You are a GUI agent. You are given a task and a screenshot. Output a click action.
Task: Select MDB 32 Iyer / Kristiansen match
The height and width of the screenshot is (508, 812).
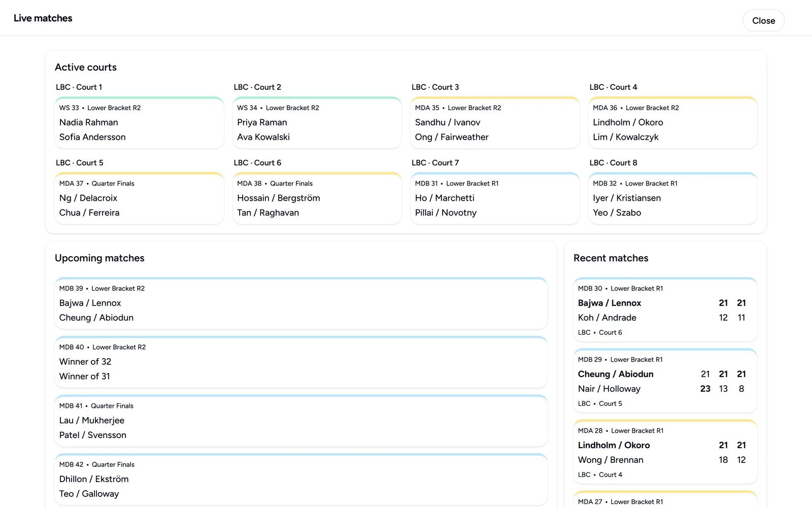[x=673, y=198]
